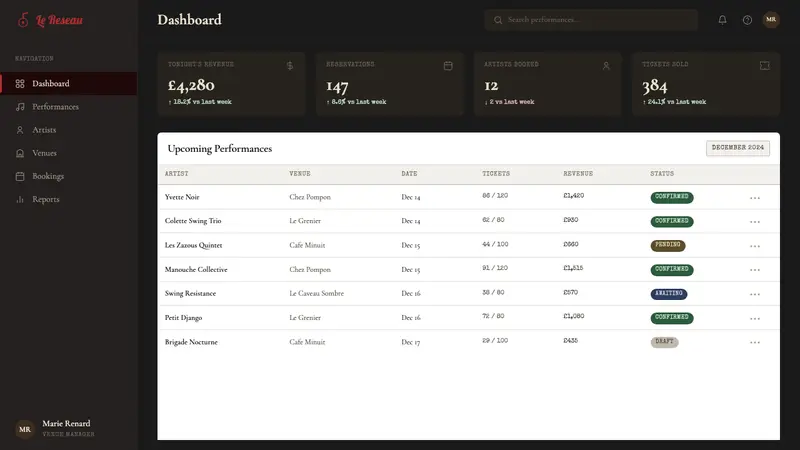Select the Manouche Collective artist name
The height and width of the screenshot is (450, 800).
(196, 269)
